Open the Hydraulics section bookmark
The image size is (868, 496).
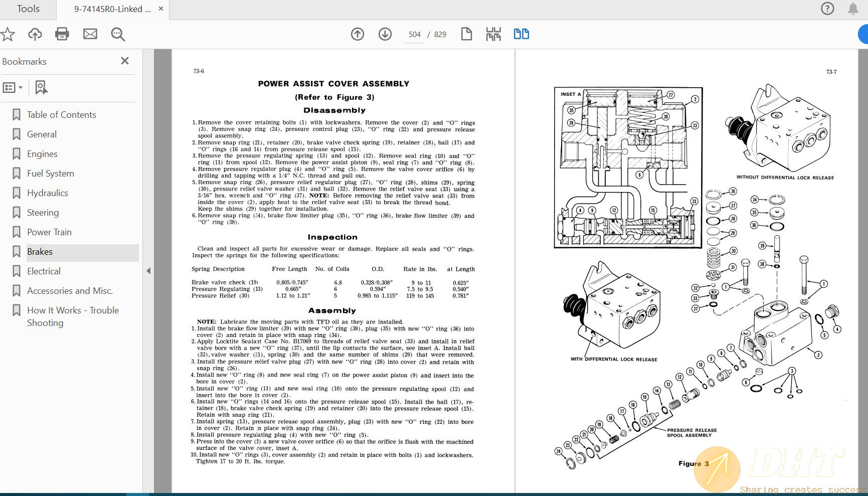click(47, 193)
